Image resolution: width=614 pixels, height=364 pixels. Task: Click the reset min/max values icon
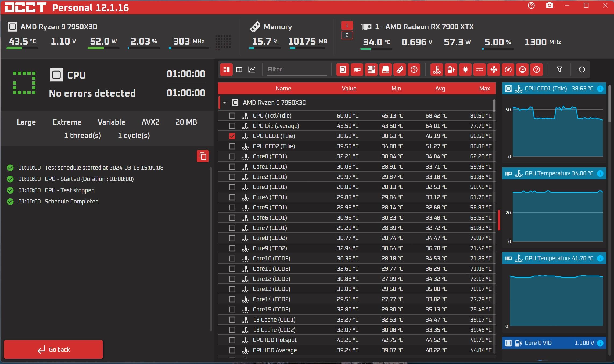(x=581, y=70)
